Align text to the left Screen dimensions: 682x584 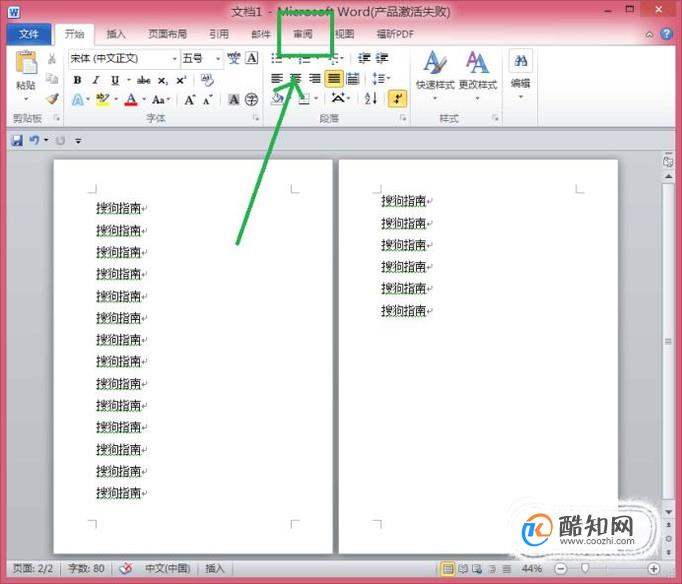(277, 79)
